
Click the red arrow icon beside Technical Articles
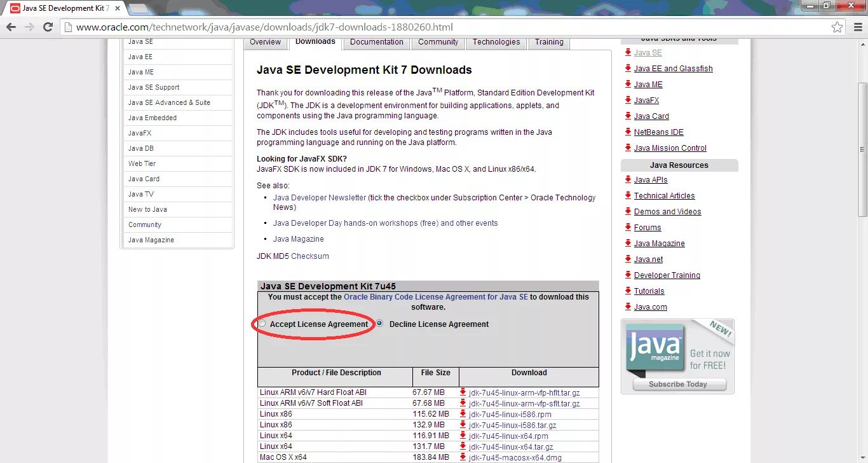point(628,195)
